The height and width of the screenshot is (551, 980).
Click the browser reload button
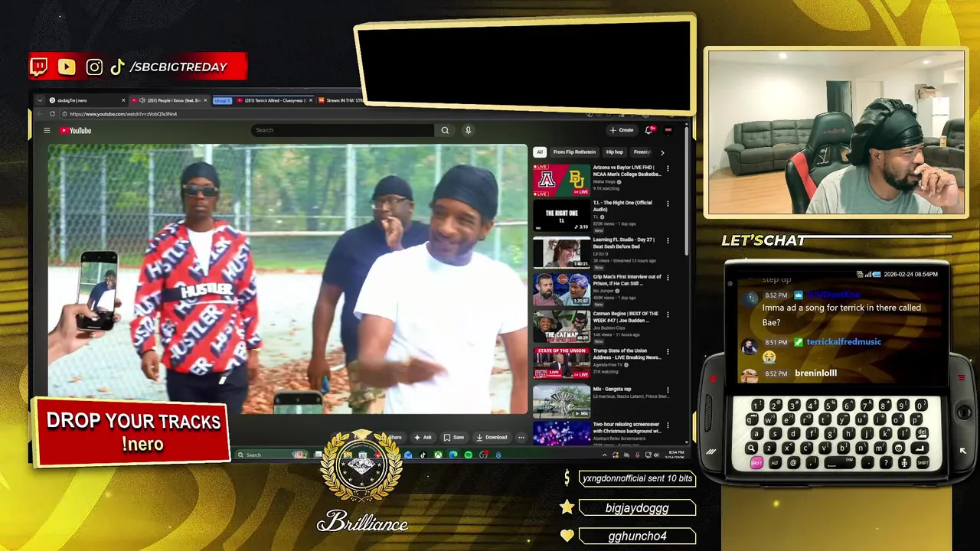52,114
